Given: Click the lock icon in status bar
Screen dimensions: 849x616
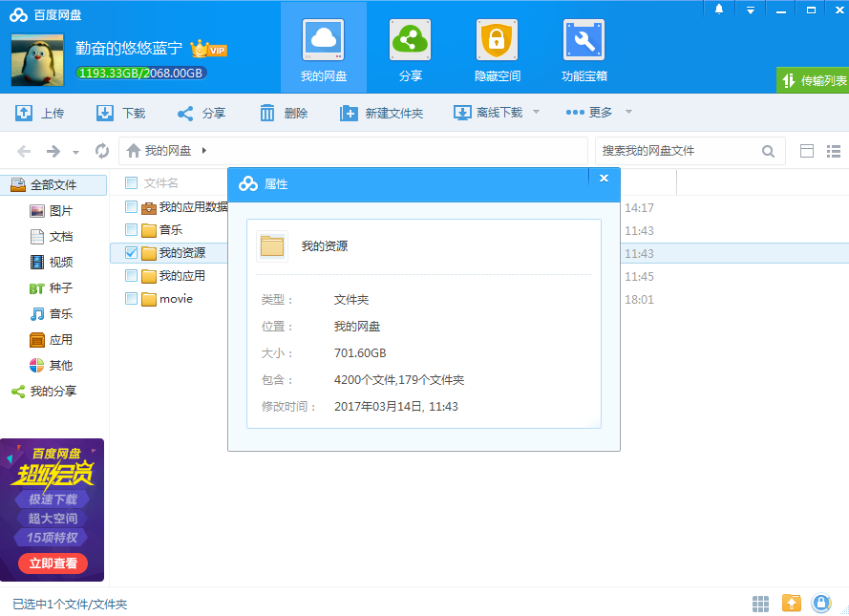Looking at the screenshot, I should pyautogui.click(x=821, y=603).
